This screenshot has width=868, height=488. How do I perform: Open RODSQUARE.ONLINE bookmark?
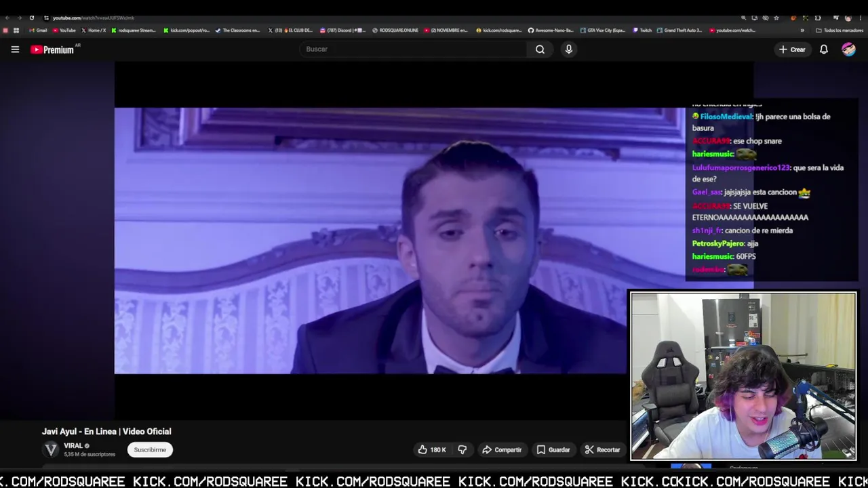coord(395,30)
